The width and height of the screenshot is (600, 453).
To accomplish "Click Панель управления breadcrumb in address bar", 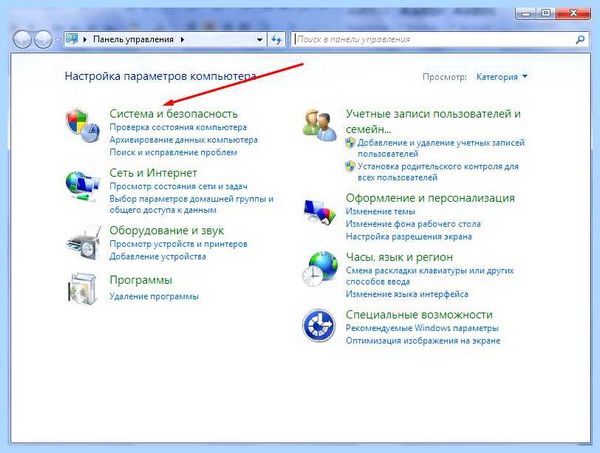I will (x=133, y=39).
